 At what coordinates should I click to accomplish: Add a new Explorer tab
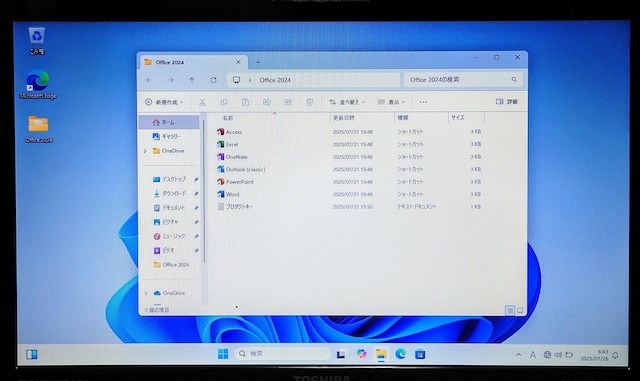tap(258, 62)
